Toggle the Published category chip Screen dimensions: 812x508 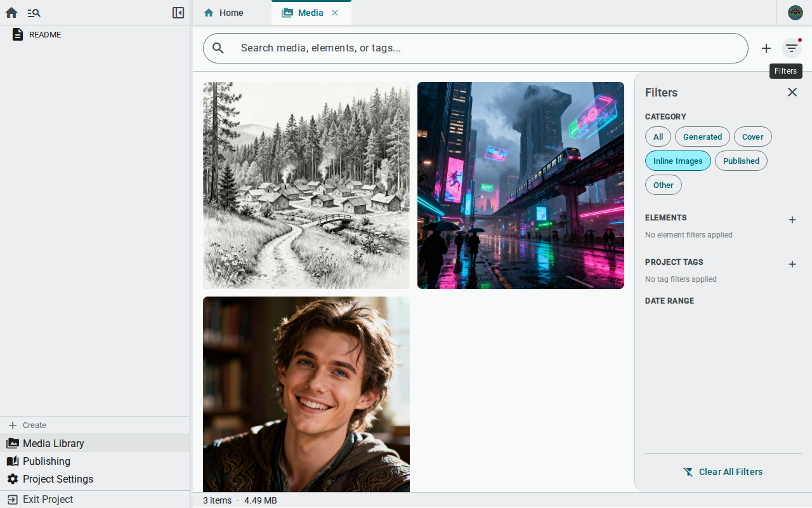[741, 161]
